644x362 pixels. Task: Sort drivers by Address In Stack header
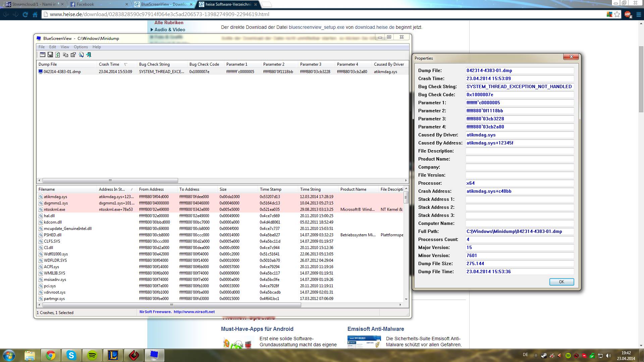(112, 189)
